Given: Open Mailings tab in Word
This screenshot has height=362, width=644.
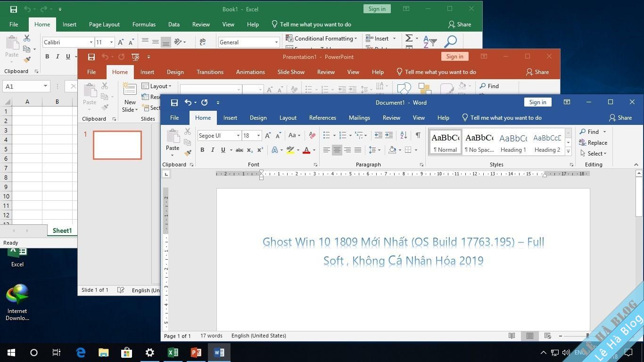Looking at the screenshot, I should click(x=359, y=118).
